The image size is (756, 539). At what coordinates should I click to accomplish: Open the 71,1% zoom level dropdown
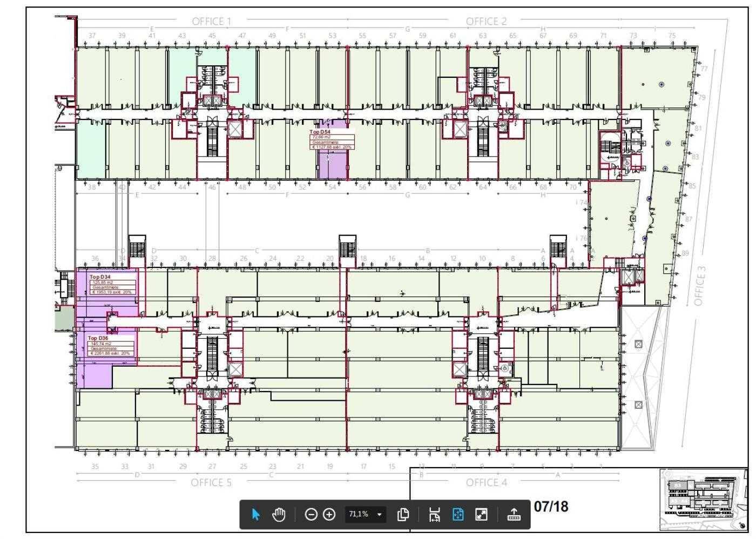366,514
